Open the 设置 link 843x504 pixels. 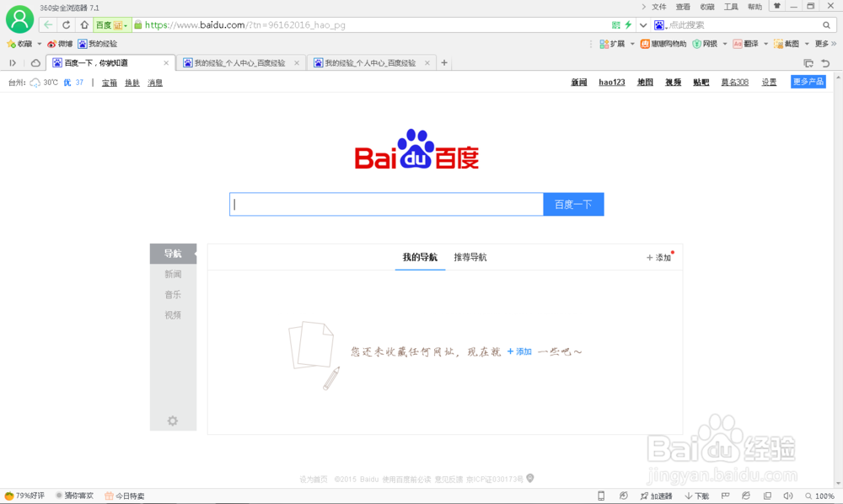(x=770, y=83)
